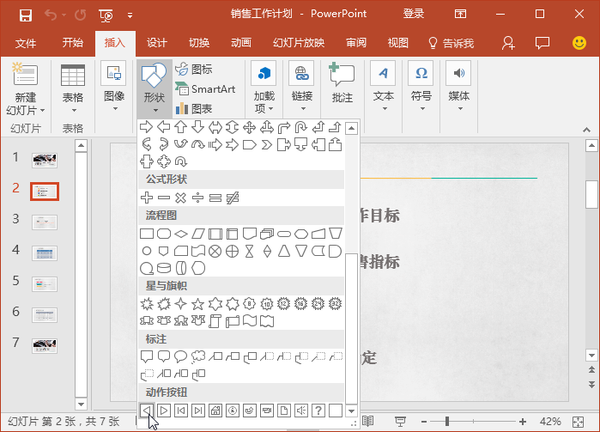The height and width of the screenshot is (432, 600).
Task: Click 登录 to sign in
Action: click(x=413, y=14)
